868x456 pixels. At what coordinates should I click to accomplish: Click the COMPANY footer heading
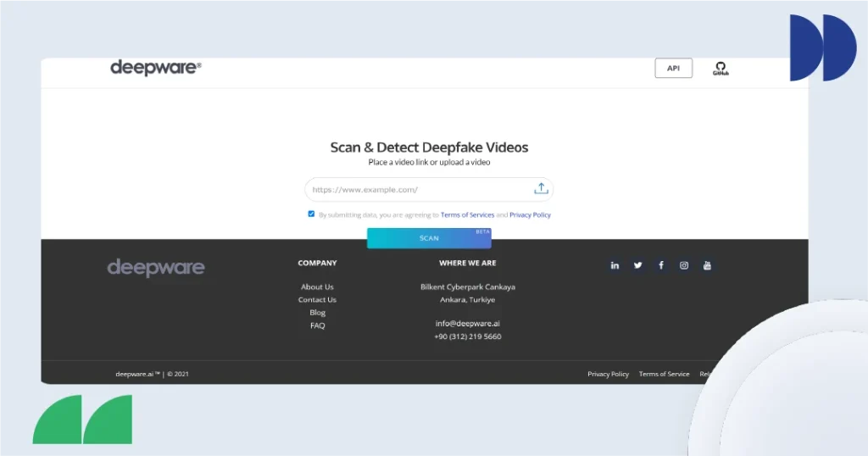click(x=317, y=263)
